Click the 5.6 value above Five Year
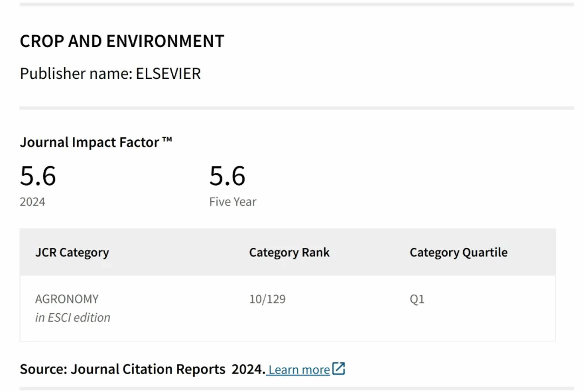Viewport: 583px width, 392px height. (227, 176)
